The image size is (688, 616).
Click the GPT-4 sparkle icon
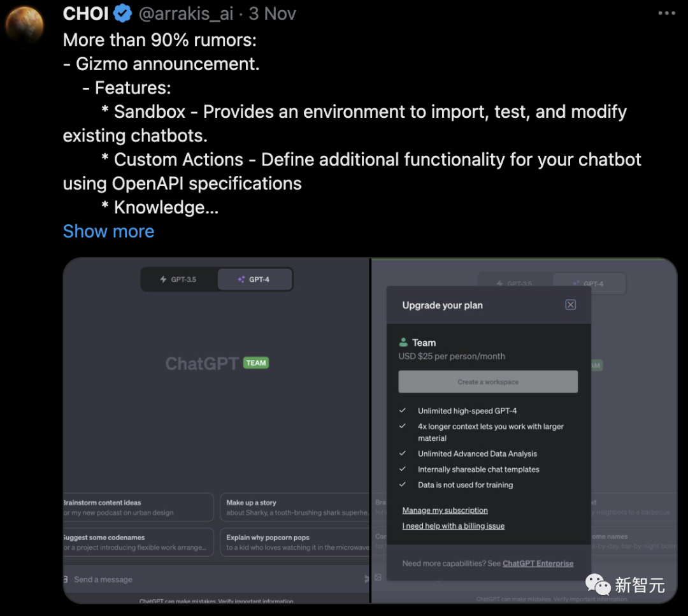[241, 280]
